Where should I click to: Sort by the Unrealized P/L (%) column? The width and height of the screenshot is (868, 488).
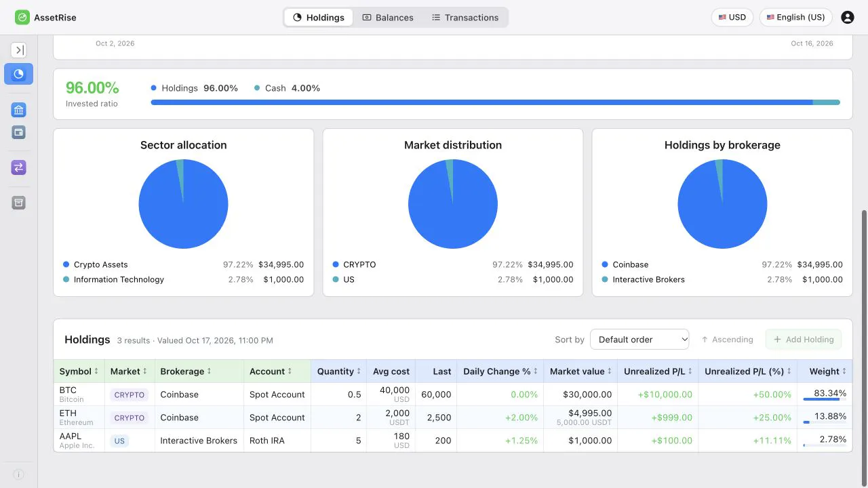748,371
